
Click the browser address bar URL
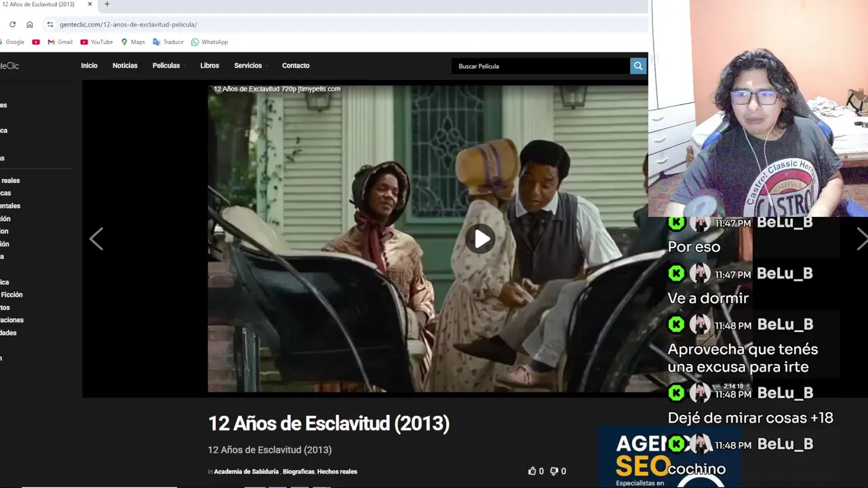coord(128,24)
